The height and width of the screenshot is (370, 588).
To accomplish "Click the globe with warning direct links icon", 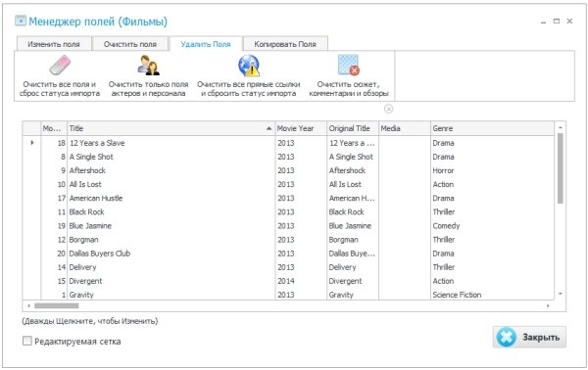I will [x=249, y=66].
